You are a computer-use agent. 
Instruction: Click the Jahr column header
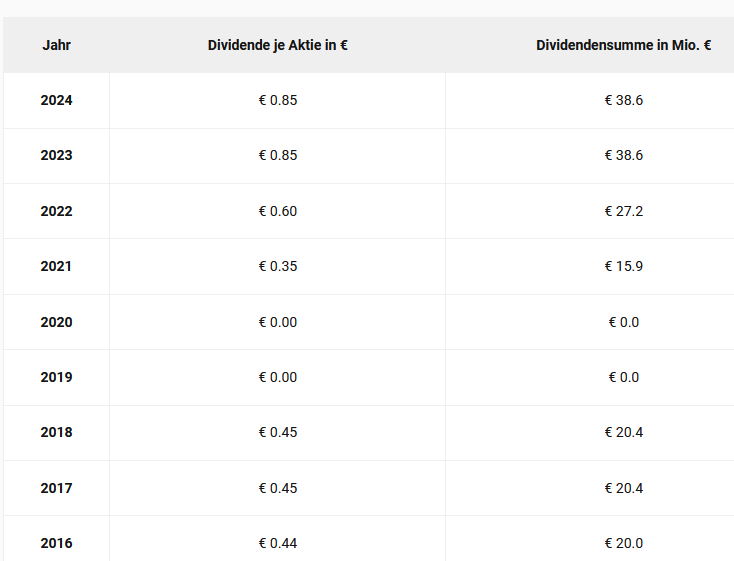(56, 45)
